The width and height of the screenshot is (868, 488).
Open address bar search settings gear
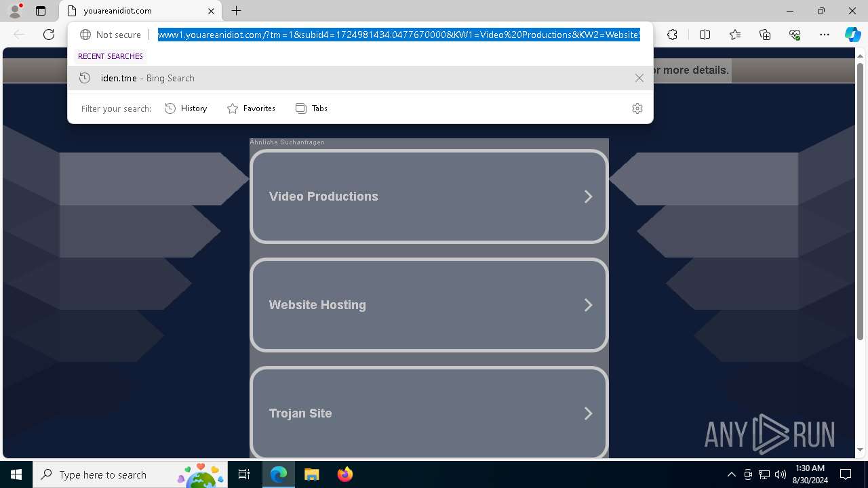pos(637,108)
